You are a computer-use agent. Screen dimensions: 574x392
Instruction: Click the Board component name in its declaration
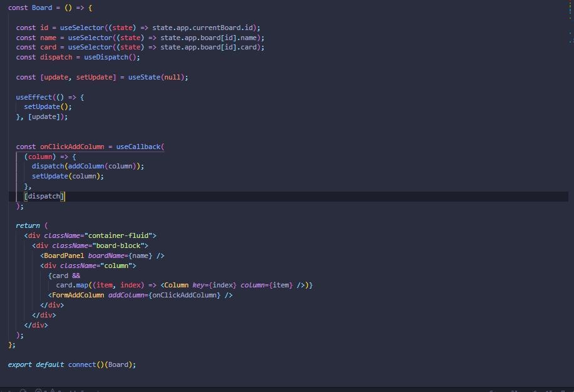point(42,8)
